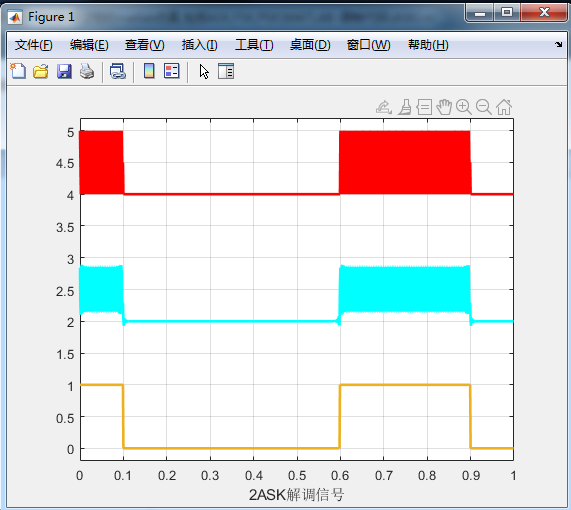Click the axes Data Tips icon

pos(424,107)
